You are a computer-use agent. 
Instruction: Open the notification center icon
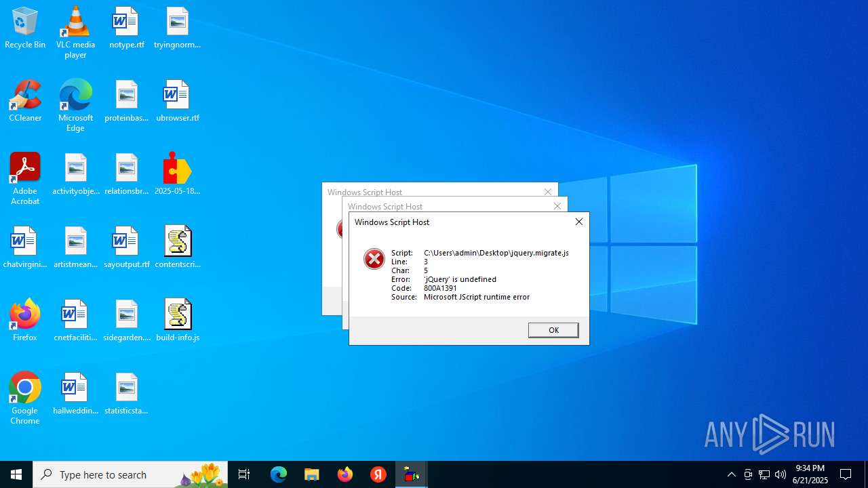(x=846, y=474)
